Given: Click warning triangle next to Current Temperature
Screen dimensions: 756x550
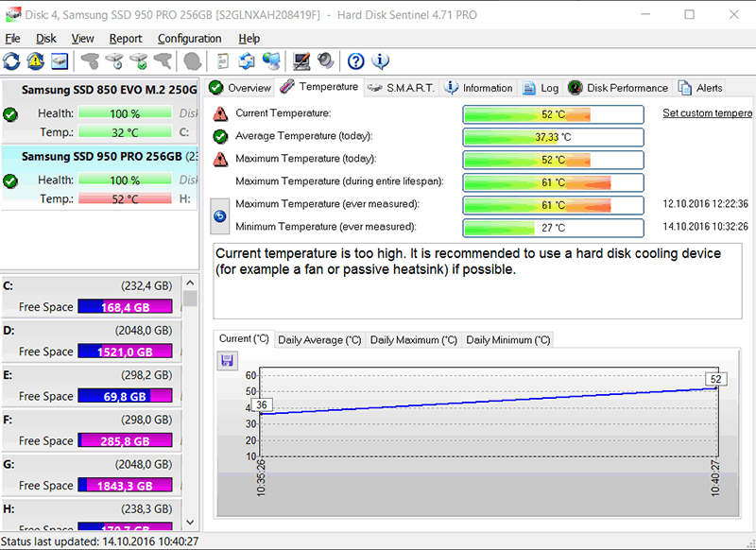Looking at the screenshot, I should pyautogui.click(x=220, y=113).
